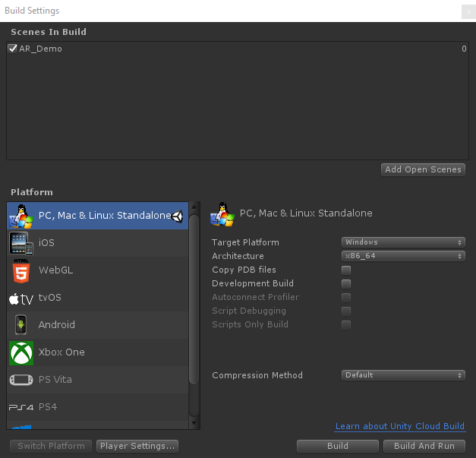Open Learn about Unity Cloud Build link
Screen dimensions: 476x458
[x=400, y=426]
